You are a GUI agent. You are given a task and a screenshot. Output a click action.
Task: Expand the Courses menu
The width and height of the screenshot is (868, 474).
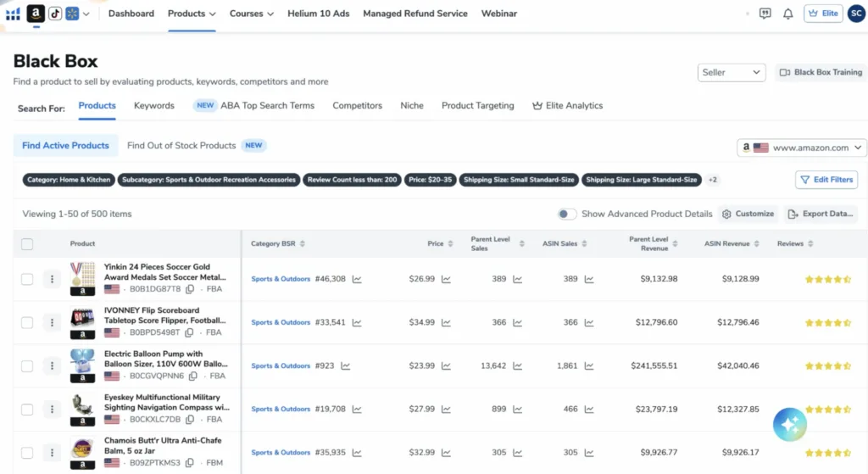[x=251, y=14]
